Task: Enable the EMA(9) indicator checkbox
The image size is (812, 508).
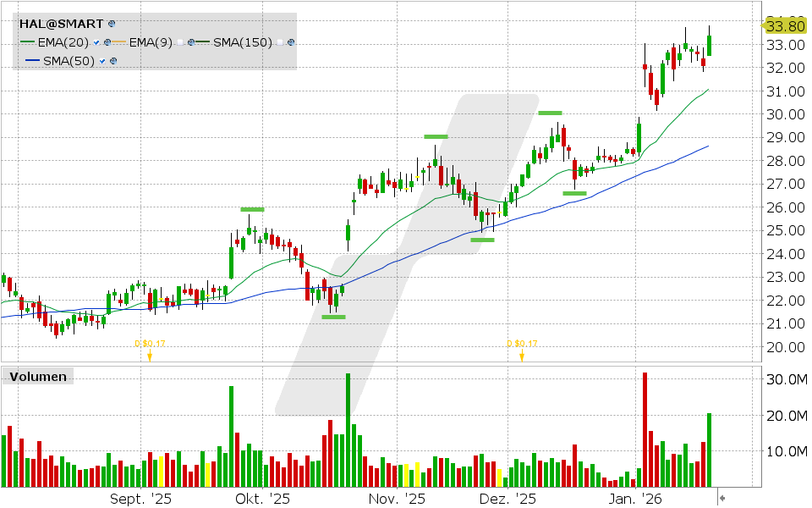Action: [181, 41]
